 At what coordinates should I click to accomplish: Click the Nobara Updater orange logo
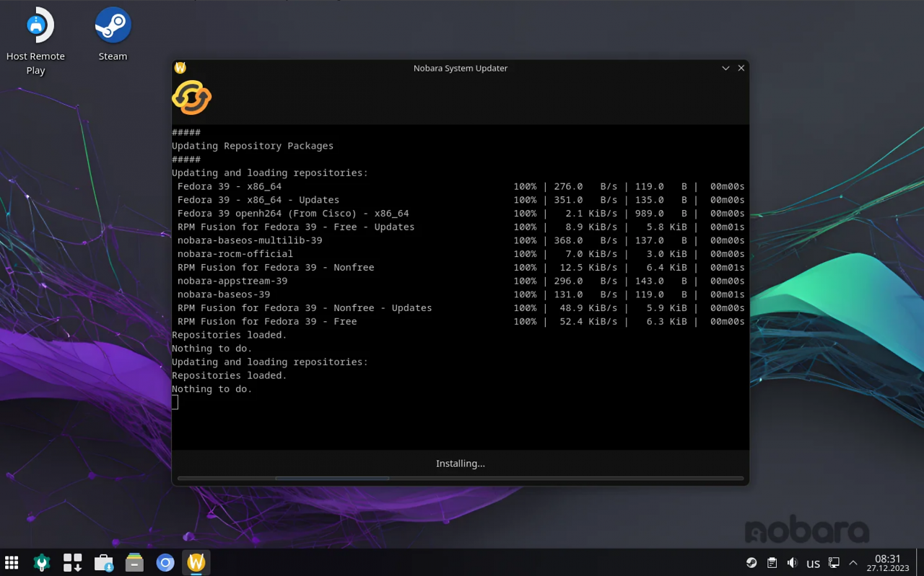click(192, 97)
